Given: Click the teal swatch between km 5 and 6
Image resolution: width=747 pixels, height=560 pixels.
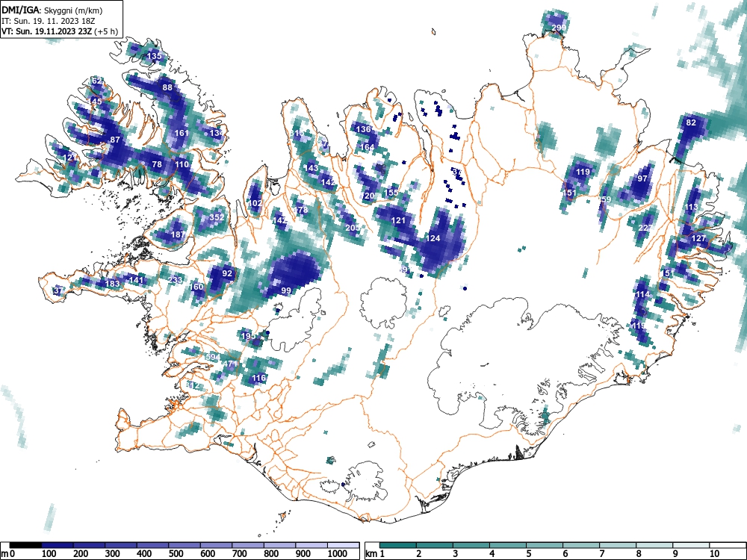Looking at the screenshot, I should [545, 545].
